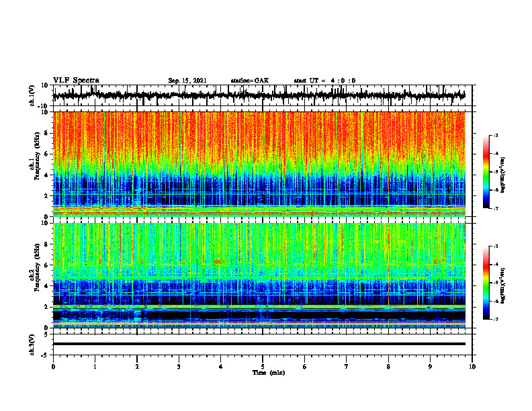The image size is (532, 411).
Task: Click time axis tick label "5"
Action: click(263, 367)
